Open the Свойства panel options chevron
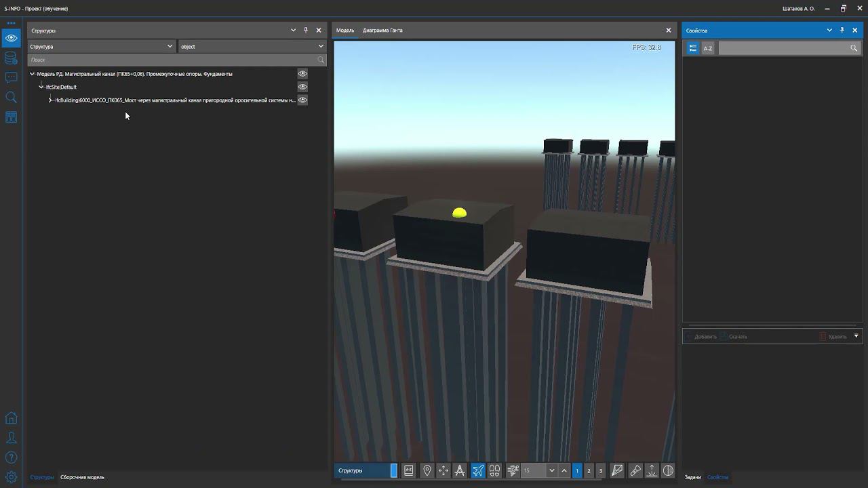Screen dimensions: 868x488 coord(829,30)
